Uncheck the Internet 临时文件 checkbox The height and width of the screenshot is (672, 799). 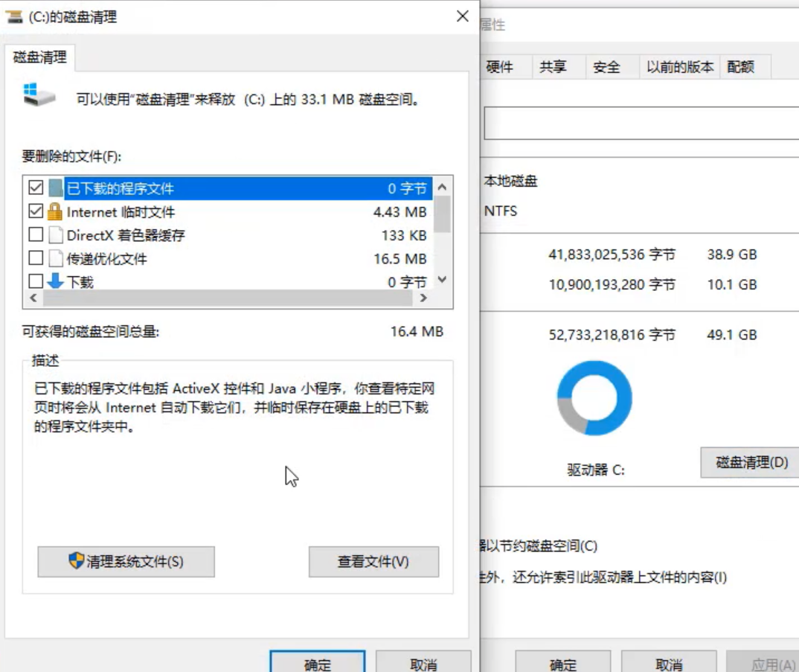[35, 211]
